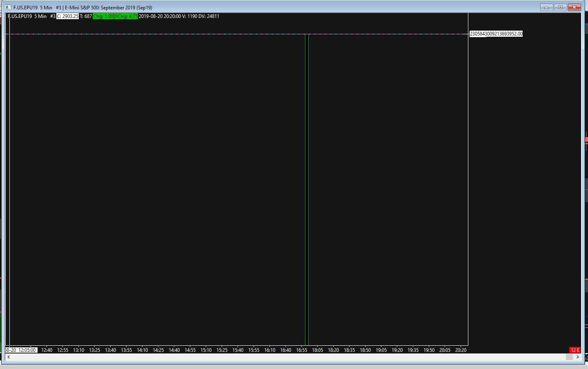The height and width of the screenshot is (369, 588).
Task: Click the 15:10 time axis label
Action: pos(206,350)
